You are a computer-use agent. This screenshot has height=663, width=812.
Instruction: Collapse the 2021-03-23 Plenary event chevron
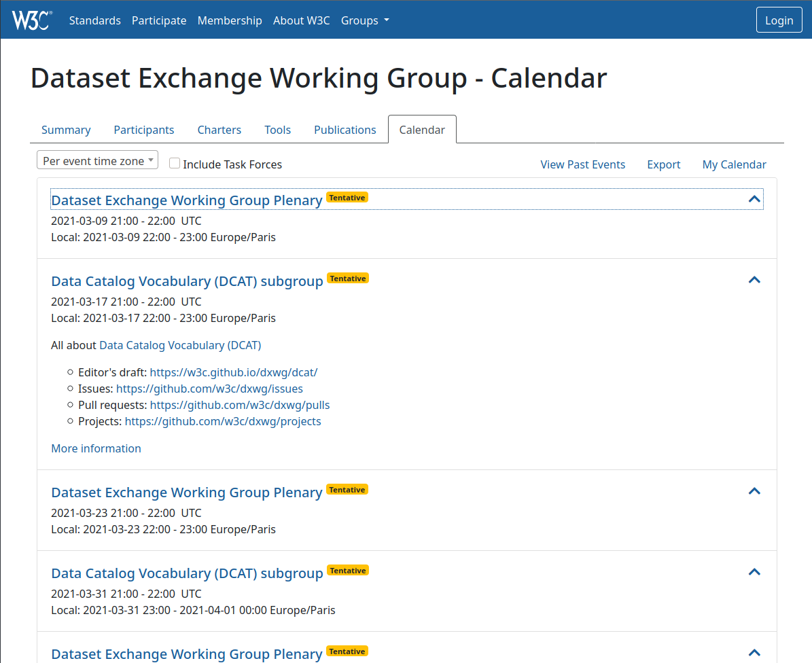point(754,491)
